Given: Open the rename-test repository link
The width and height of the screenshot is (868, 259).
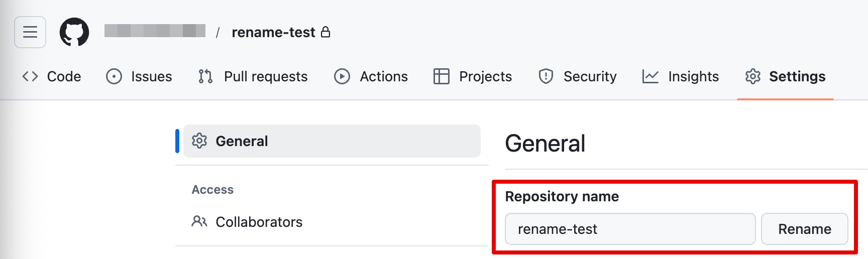Looking at the screenshot, I should (273, 32).
